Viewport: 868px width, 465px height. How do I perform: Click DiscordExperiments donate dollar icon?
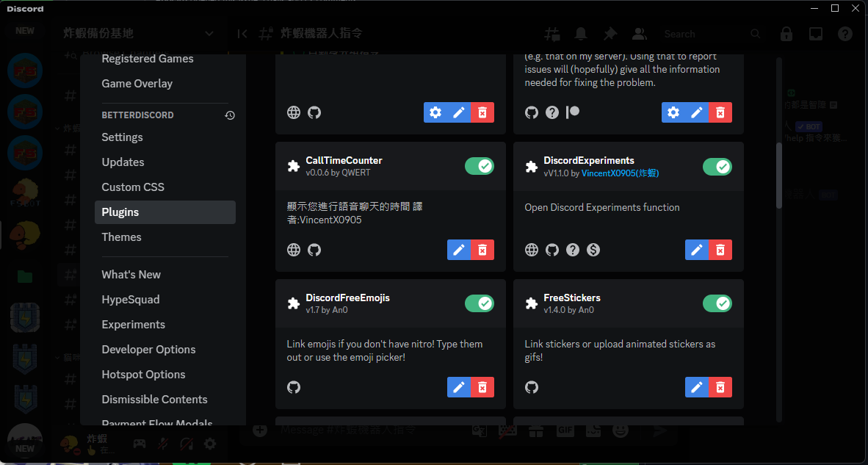(x=593, y=250)
